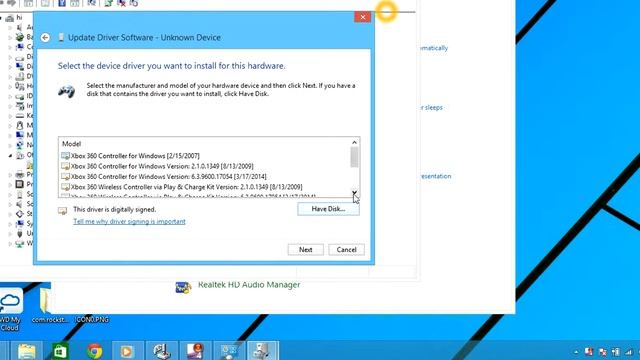640x360 pixels.
Task: Open the Realtek HD Audio Manager link
Action: (249, 285)
